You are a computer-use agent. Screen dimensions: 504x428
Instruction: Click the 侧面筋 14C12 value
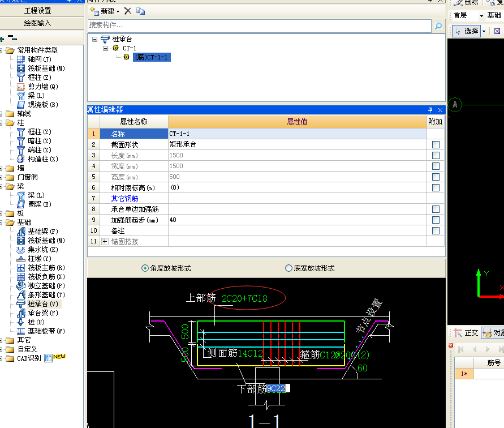[251, 353]
